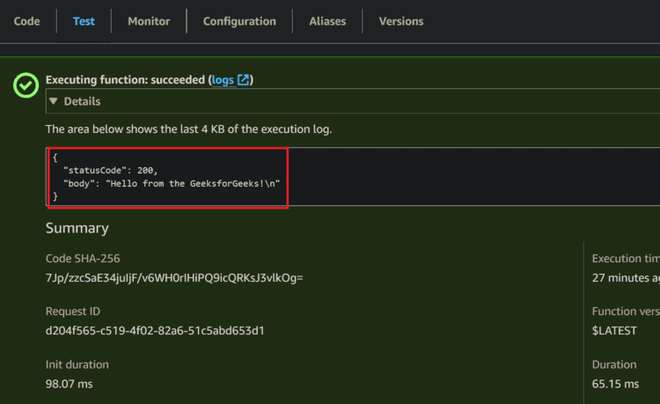This screenshot has height=404, width=660.
Task: Open the Code tab
Action: (27, 21)
